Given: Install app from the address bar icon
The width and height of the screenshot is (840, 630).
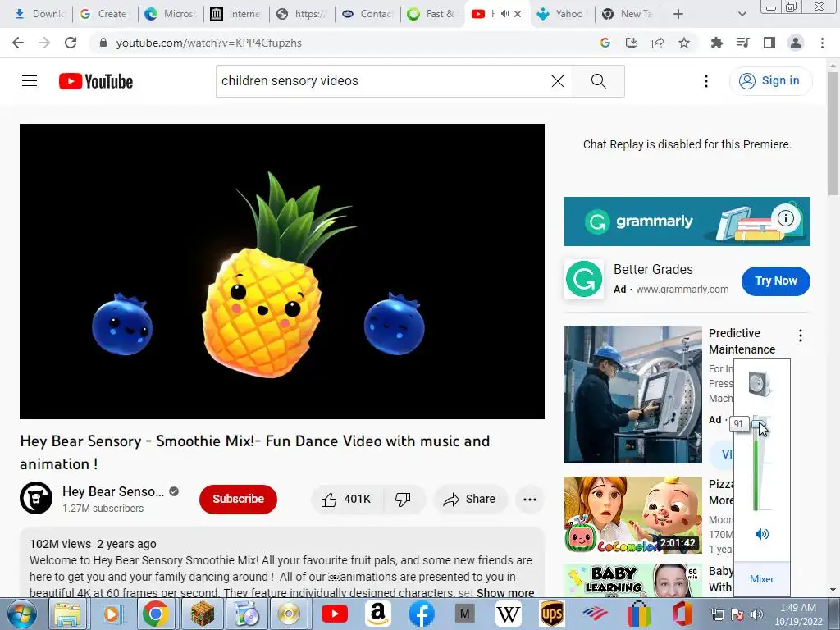Looking at the screenshot, I should coord(632,43).
